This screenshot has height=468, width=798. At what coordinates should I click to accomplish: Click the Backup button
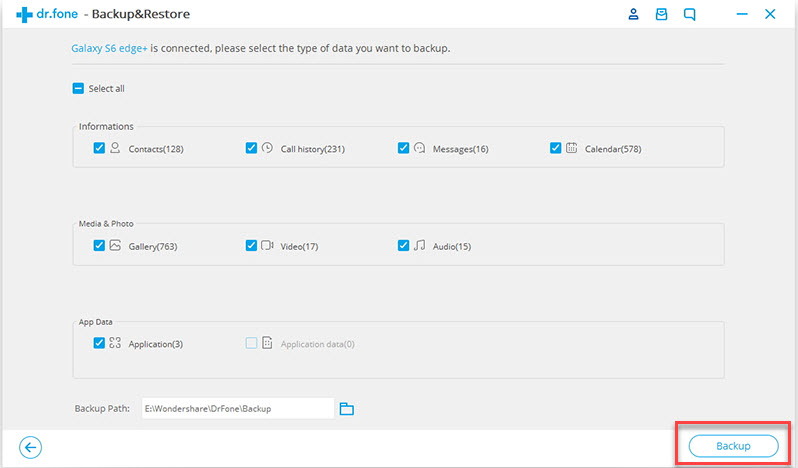click(733, 446)
